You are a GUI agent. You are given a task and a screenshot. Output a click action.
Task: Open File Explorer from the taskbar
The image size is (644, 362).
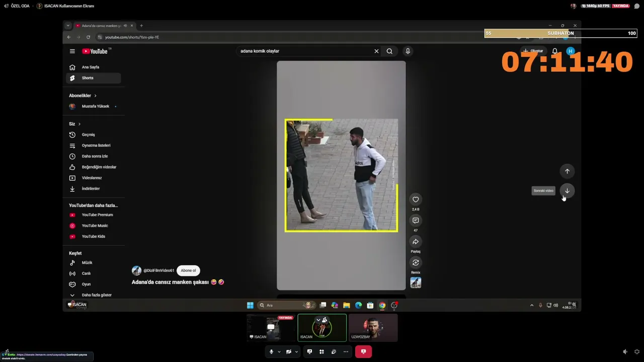pyautogui.click(x=347, y=305)
